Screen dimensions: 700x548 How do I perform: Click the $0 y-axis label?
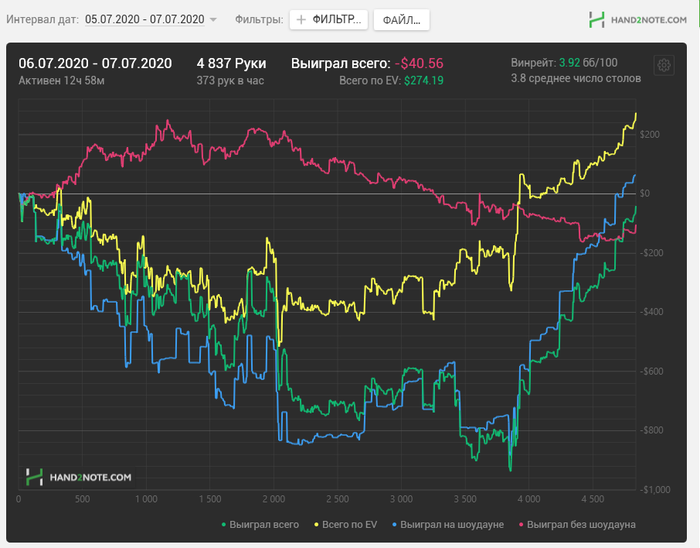(645, 194)
